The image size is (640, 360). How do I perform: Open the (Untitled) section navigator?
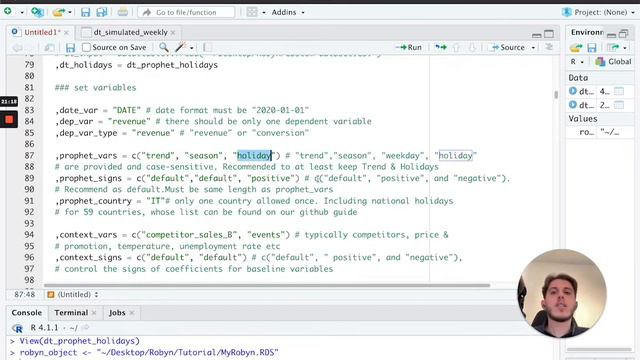click(73, 294)
